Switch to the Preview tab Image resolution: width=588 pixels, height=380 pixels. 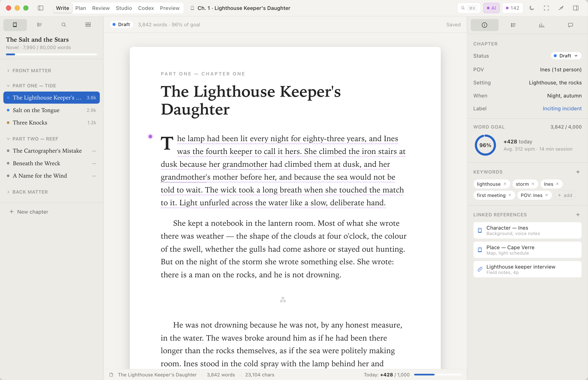[170, 8]
